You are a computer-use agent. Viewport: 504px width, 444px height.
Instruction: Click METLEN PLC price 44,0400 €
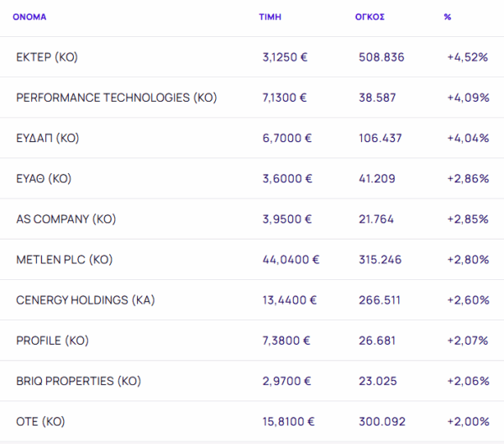click(291, 260)
